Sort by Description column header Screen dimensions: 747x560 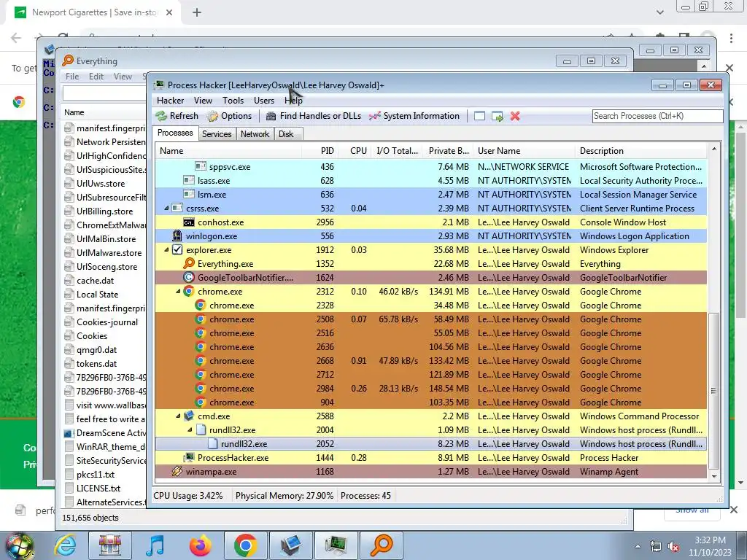641,151
